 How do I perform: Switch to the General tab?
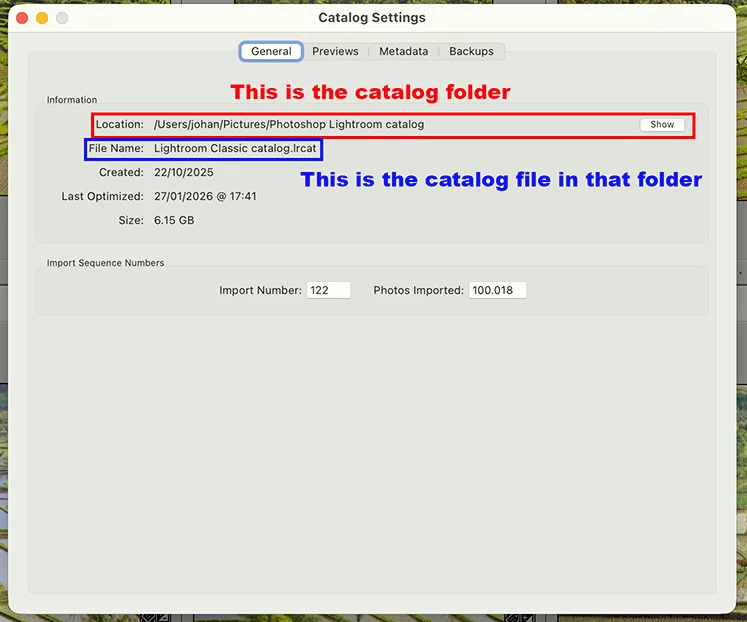pyautogui.click(x=271, y=51)
